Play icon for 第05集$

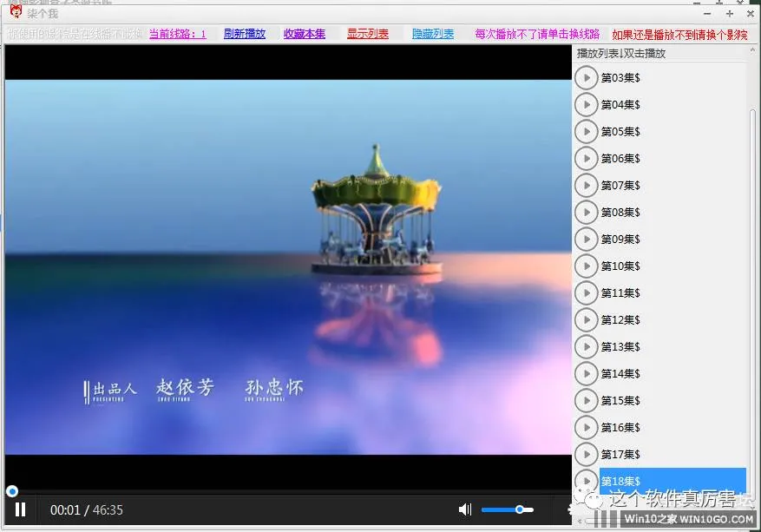[x=587, y=132]
